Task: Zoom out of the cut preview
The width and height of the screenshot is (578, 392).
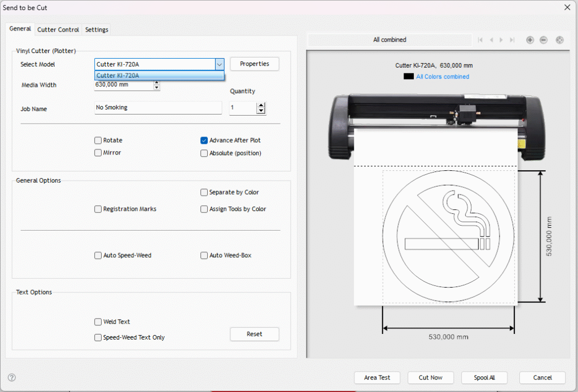Action: click(544, 40)
